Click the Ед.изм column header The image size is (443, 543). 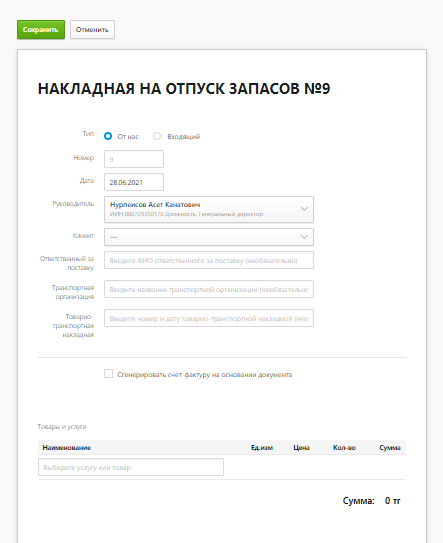coord(262,448)
